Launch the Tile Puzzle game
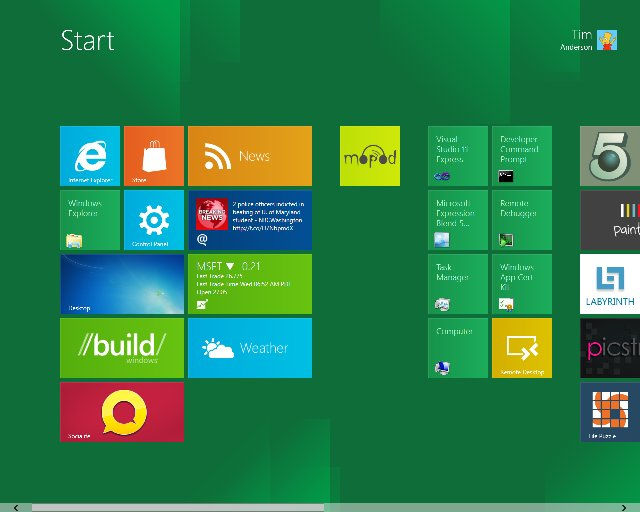 click(610, 412)
